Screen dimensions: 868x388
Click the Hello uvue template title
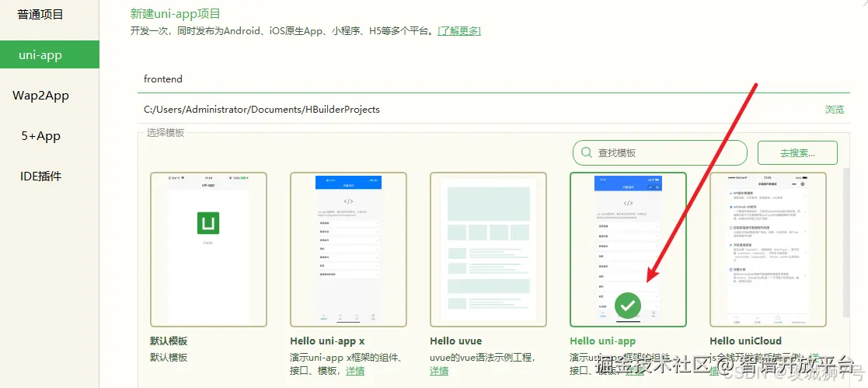click(456, 341)
